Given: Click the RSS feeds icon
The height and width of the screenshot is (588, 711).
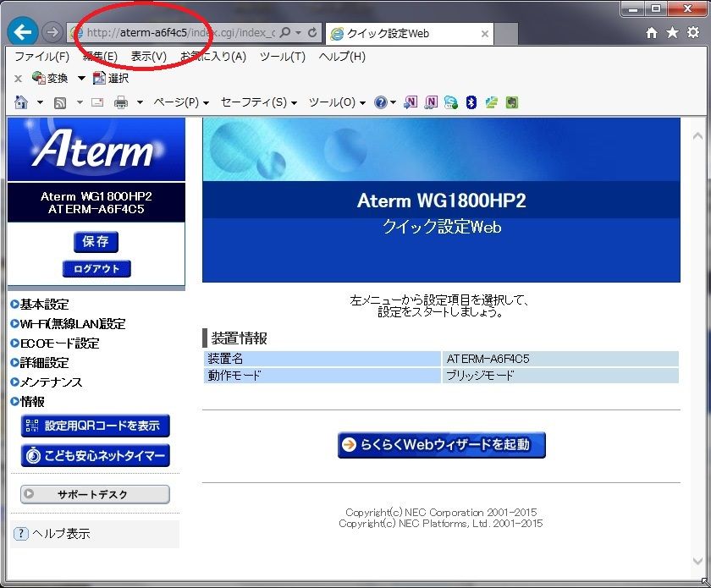Looking at the screenshot, I should click(x=60, y=103).
